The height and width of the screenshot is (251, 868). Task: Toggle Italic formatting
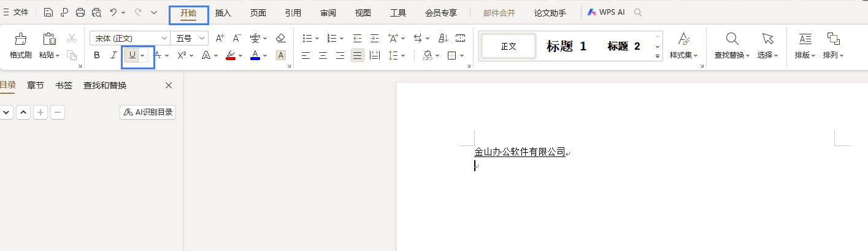pyautogui.click(x=113, y=55)
